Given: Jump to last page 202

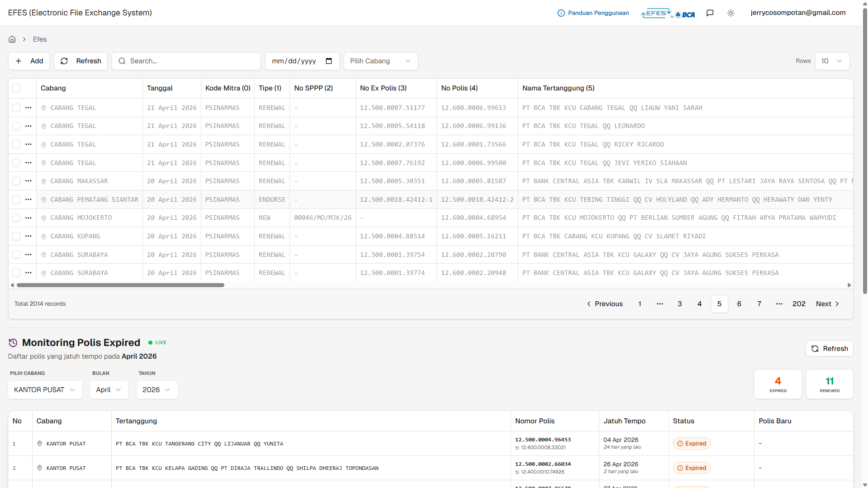Looking at the screenshot, I should pyautogui.click(x=799, y=304).
